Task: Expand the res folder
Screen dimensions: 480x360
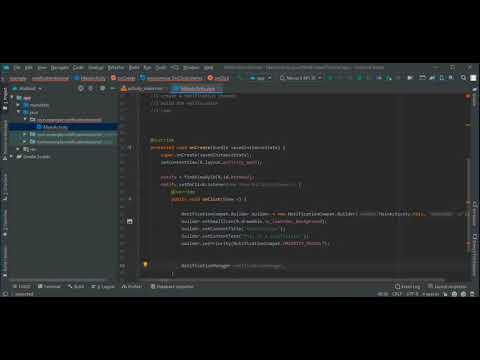Action: click(18, 149)
